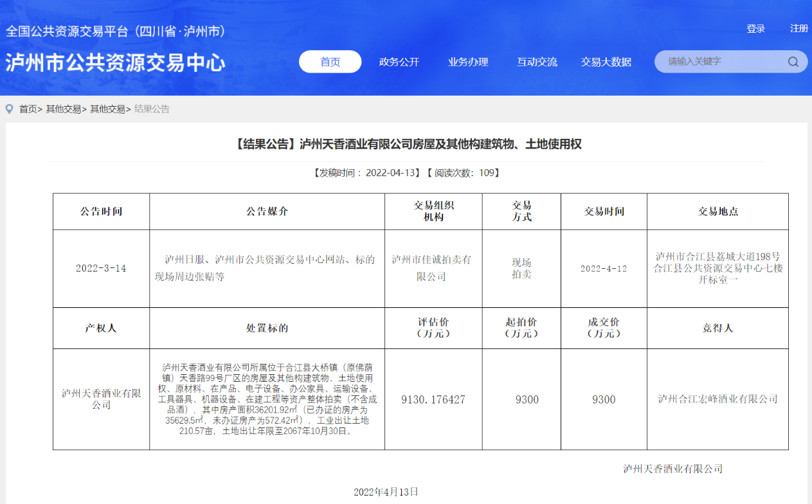Click the 阅读次数 109 text
Image resolution: width=812 pixels, height=504 pixels.
point(463,173)
